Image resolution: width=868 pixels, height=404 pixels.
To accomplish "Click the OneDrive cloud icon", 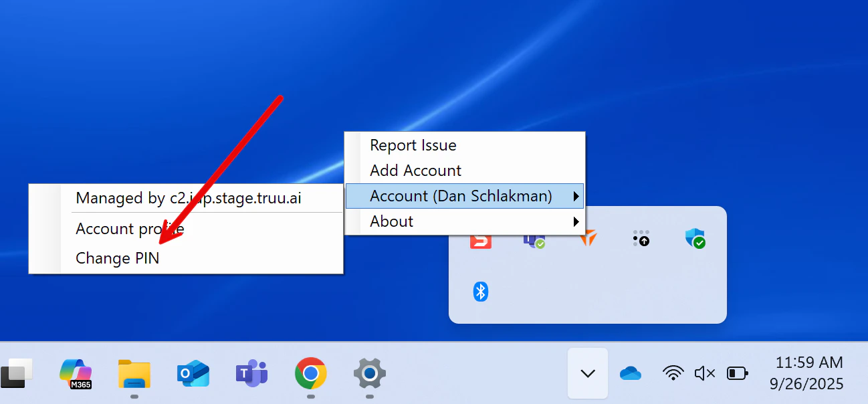I will pyautogui.click(x=630, y=373).
